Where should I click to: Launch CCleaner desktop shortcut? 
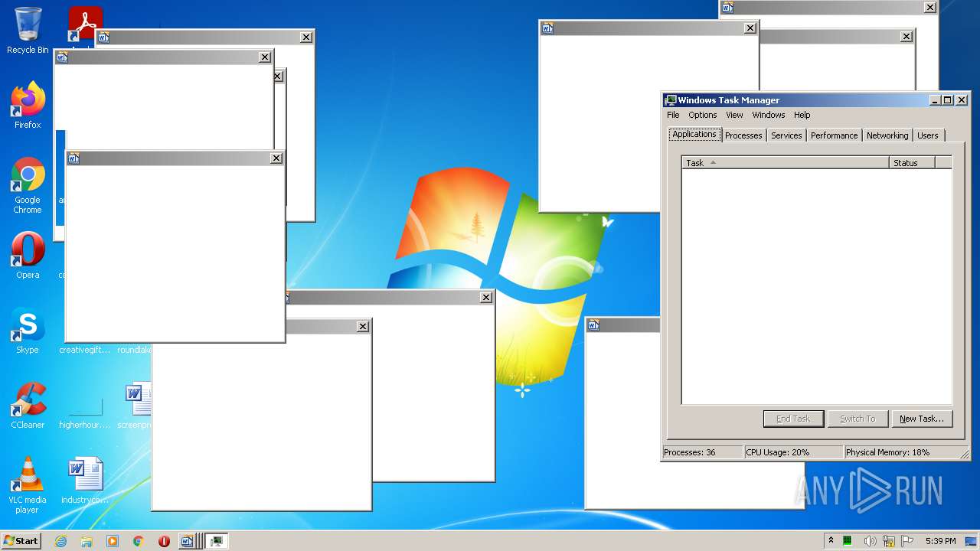coord(28,406)
